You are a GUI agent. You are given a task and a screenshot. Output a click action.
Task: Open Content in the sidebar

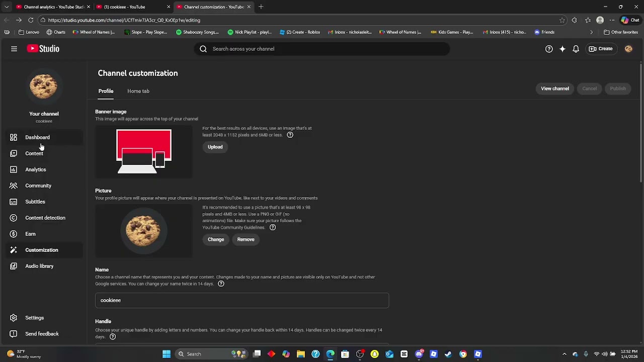click(x=44, y=153)
